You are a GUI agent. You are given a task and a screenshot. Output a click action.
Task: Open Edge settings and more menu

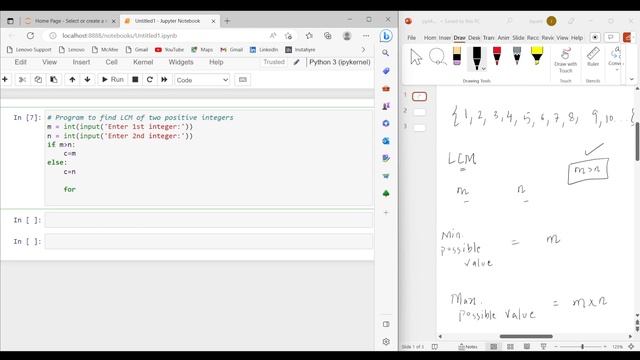pos(366,36)
